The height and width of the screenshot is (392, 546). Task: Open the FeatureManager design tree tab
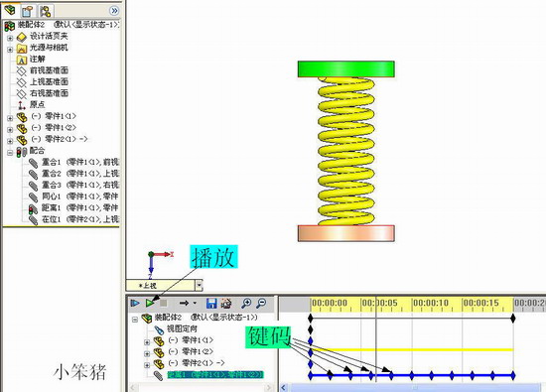pyautogui.click(x=10, y=10)
